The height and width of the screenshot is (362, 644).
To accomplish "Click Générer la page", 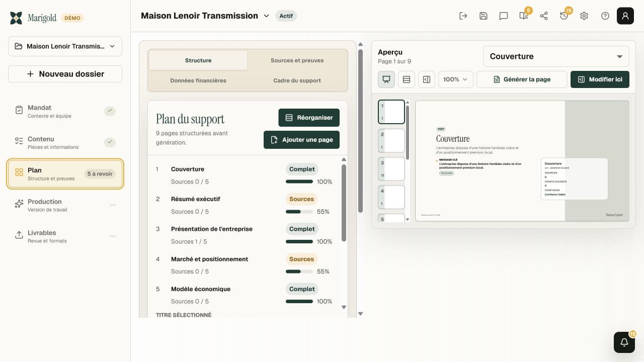I will 522,79.
